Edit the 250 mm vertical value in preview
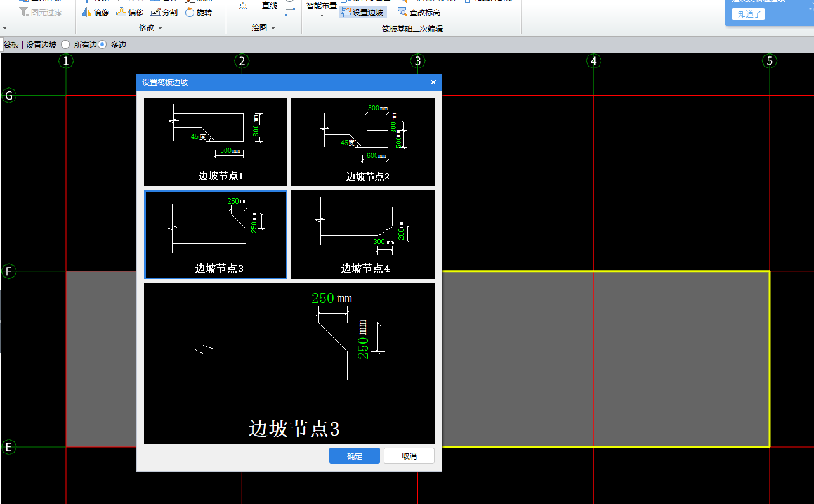 pyautogui.click(x=364, y=347)
